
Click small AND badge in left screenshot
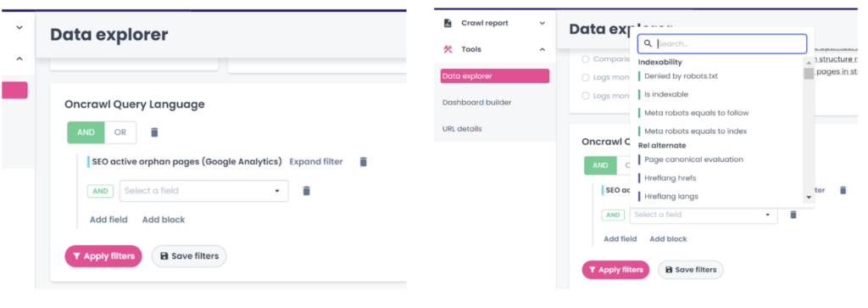pyautogui.click(x=100, y=191)
